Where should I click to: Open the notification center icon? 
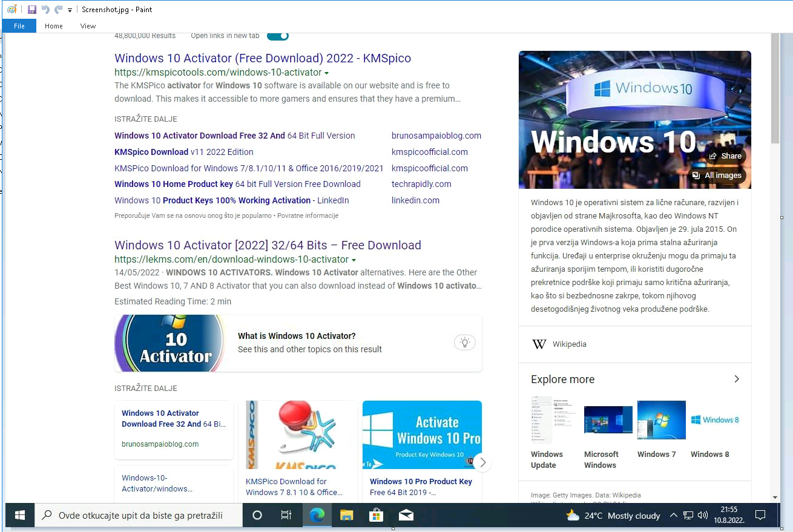click(760, 516)
